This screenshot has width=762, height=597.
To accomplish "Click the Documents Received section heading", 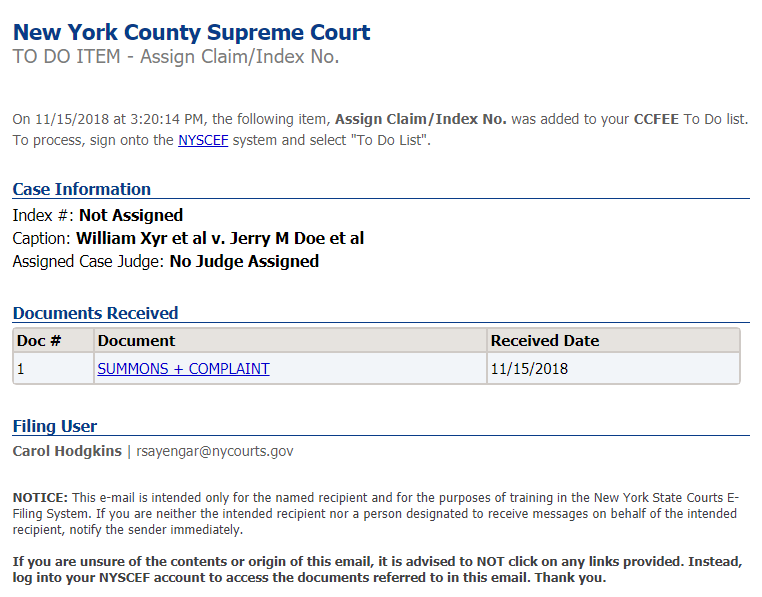I will click(95, 313).
